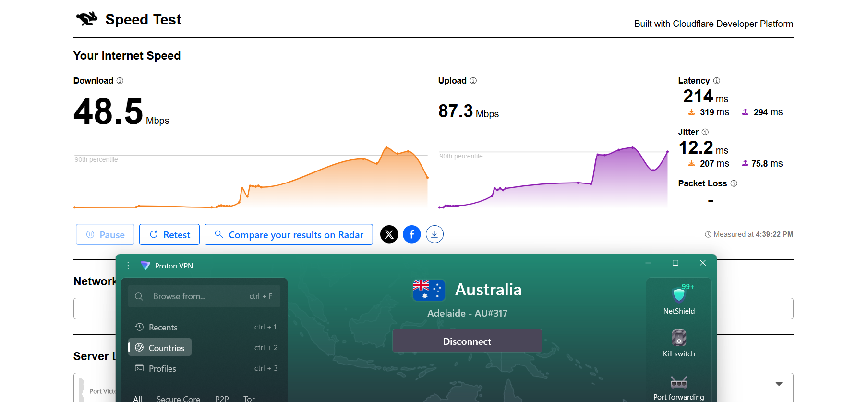
Task: Open the Packet Loss info icon
Action: [x=734, y=183]
